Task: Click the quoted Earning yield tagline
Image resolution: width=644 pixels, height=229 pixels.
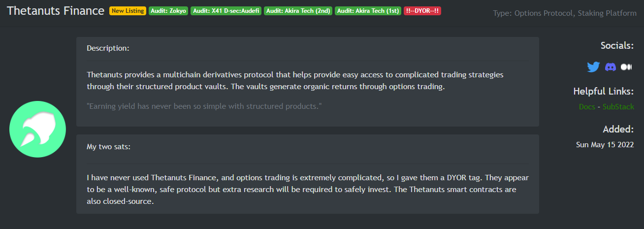Action: pos(204,106)
